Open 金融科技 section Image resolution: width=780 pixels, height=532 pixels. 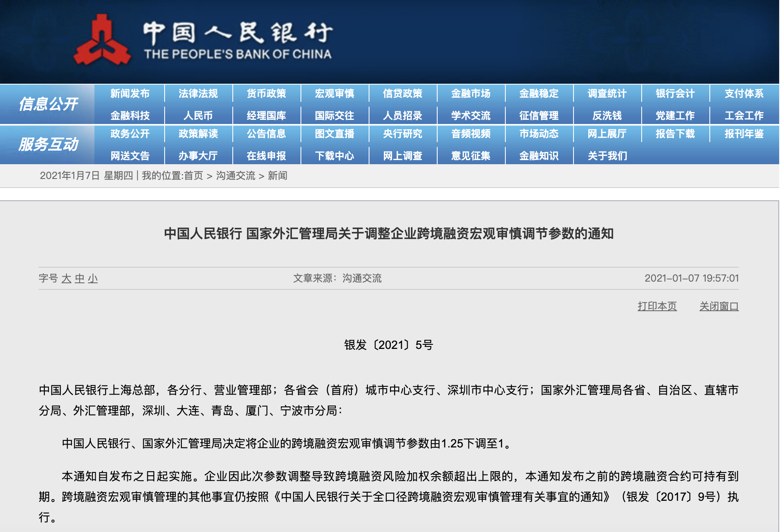click(130, 116)
